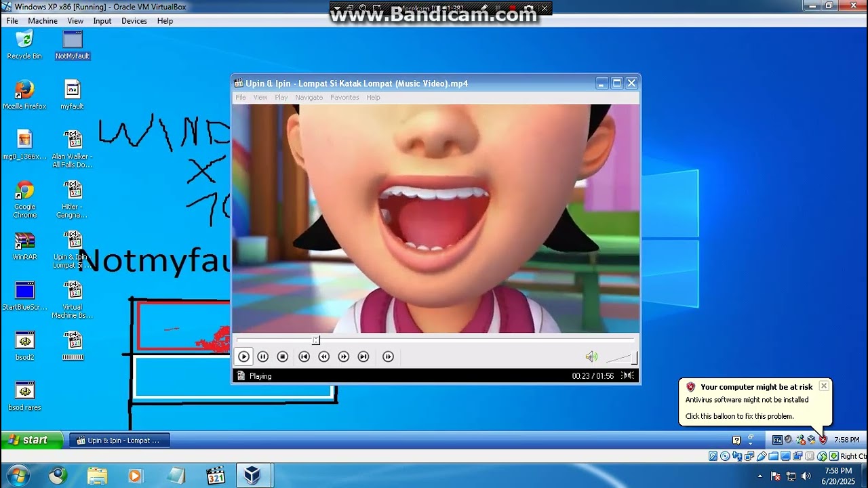
Task: Jump to the previous track
Action: point(304,357)
